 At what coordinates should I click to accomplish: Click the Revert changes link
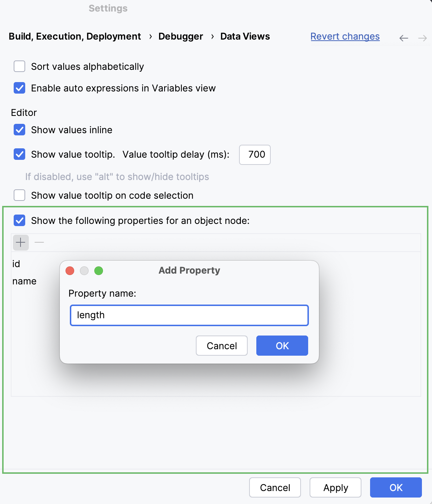click(345, 36)
